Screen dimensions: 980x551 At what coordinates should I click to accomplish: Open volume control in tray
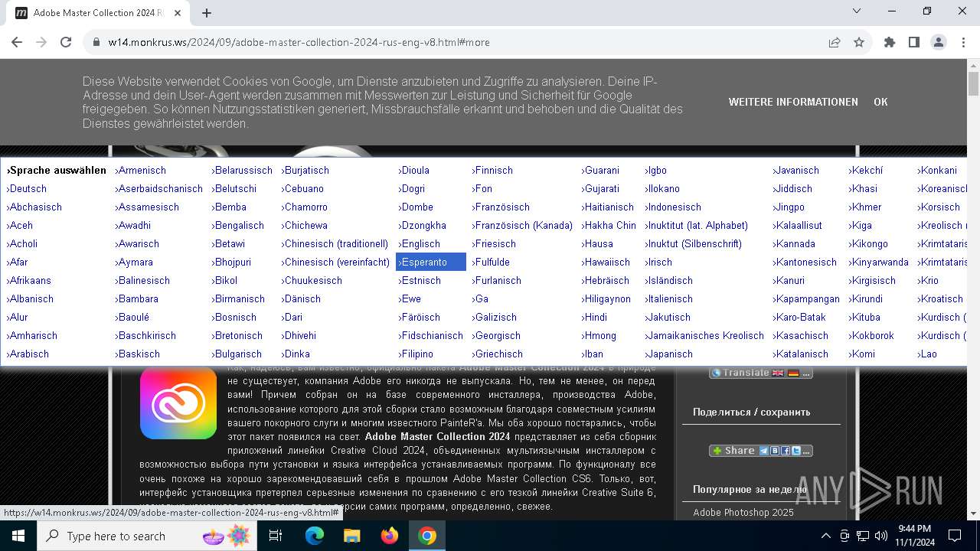tap(880, 536)
